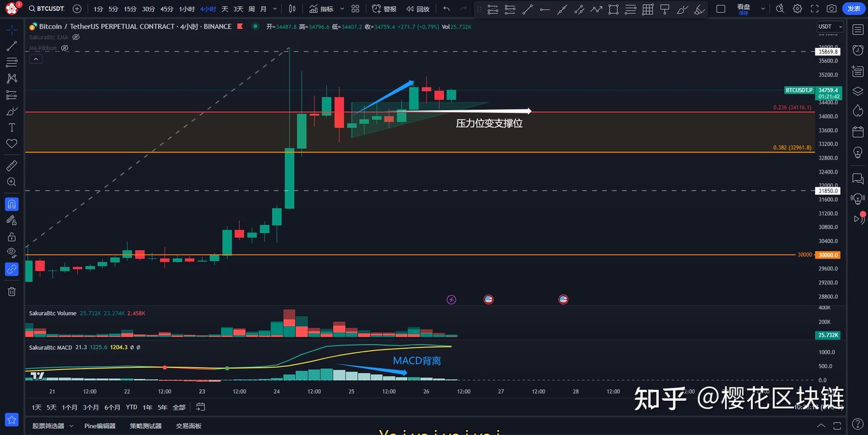
Task: Open the quick search icon
Action: 780,9
